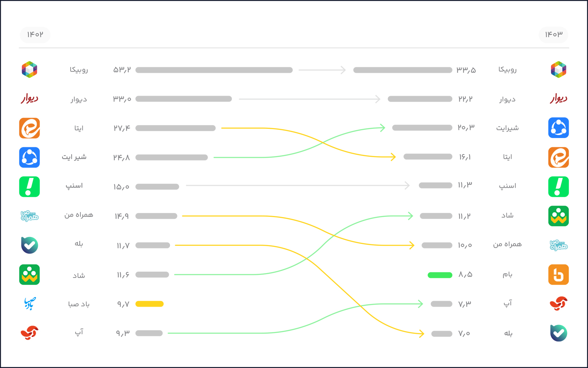Click the green Snapp icon on the right
The width and height of the screenshot is (588, 368).
coord(558,187)
